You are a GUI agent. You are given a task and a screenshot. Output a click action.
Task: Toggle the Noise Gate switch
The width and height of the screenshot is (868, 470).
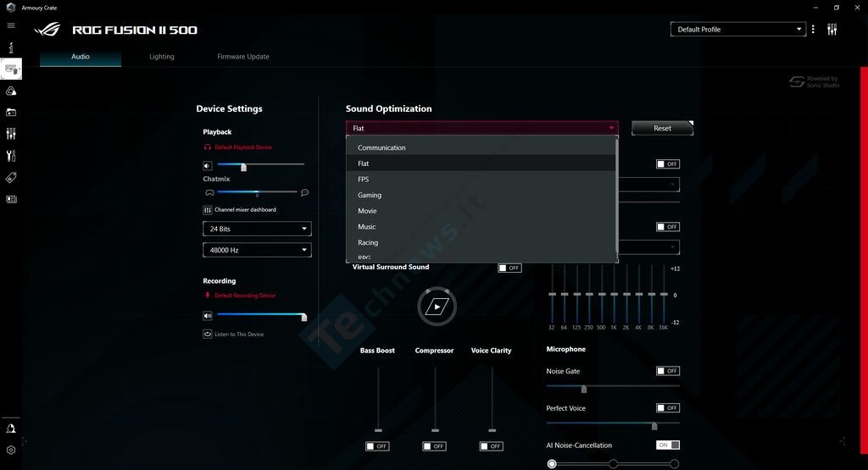(x=668, y=371)
